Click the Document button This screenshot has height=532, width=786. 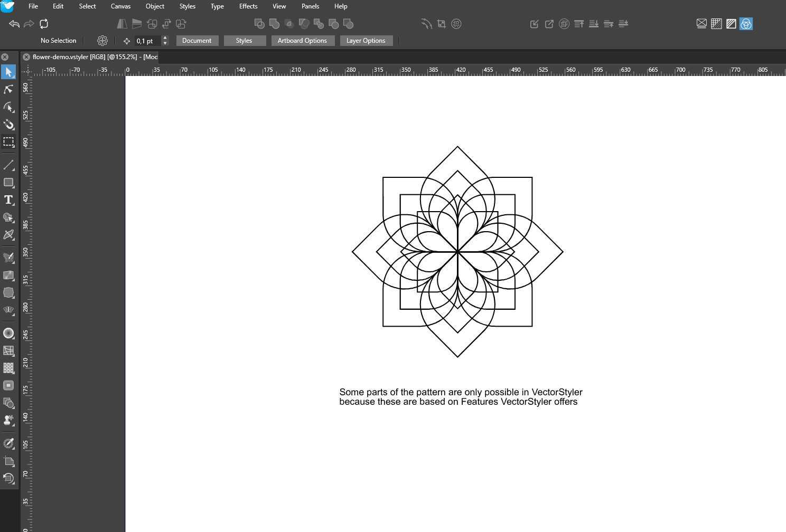[x=197, y=40]
